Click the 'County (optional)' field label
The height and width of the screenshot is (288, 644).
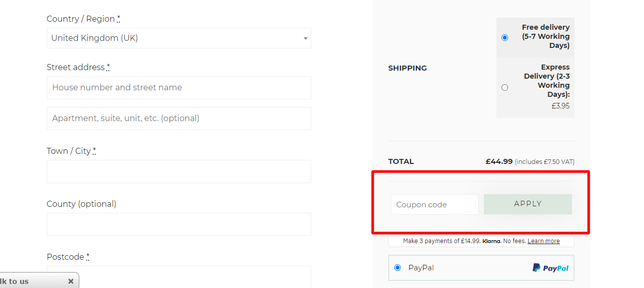click(x=82, y=204)
